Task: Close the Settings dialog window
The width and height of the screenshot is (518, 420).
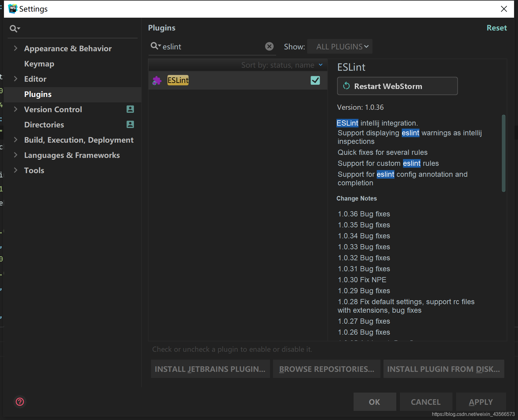Action: click(504, 9)
